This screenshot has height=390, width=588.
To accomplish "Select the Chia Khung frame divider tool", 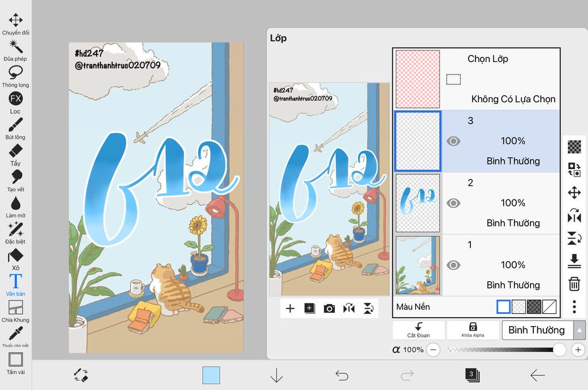I will click(x=16, y=311).
